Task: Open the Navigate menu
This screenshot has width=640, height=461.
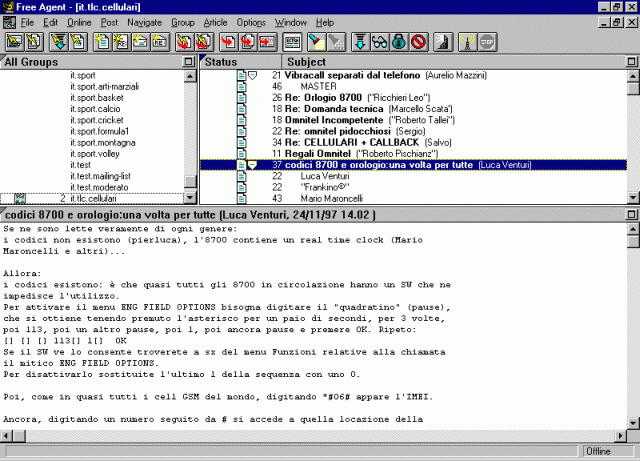Action: [x=144, y=22]
